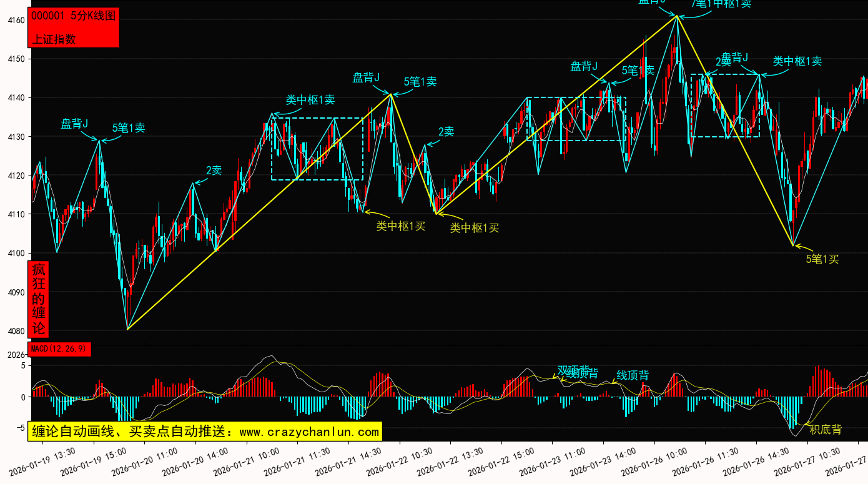Click the 4080 price axis label

16,331
